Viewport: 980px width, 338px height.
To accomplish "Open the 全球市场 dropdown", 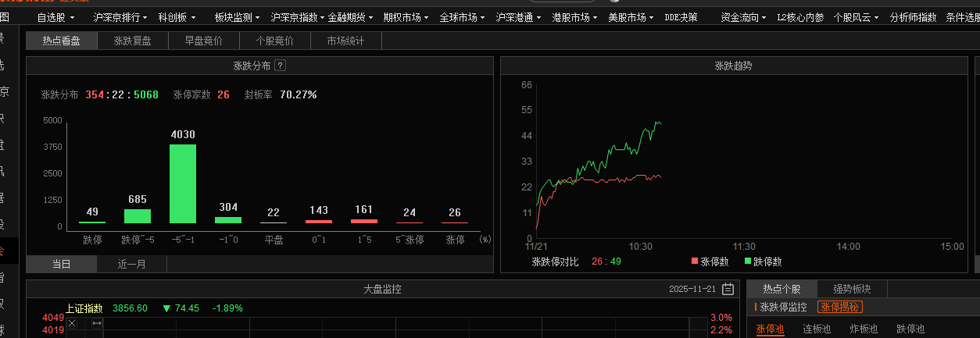I will pyautogui.click(x=463, y=16).
